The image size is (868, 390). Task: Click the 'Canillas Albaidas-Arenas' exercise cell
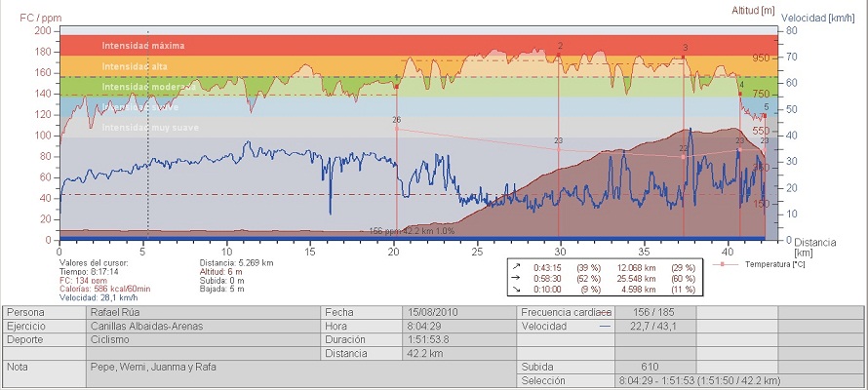203,327
